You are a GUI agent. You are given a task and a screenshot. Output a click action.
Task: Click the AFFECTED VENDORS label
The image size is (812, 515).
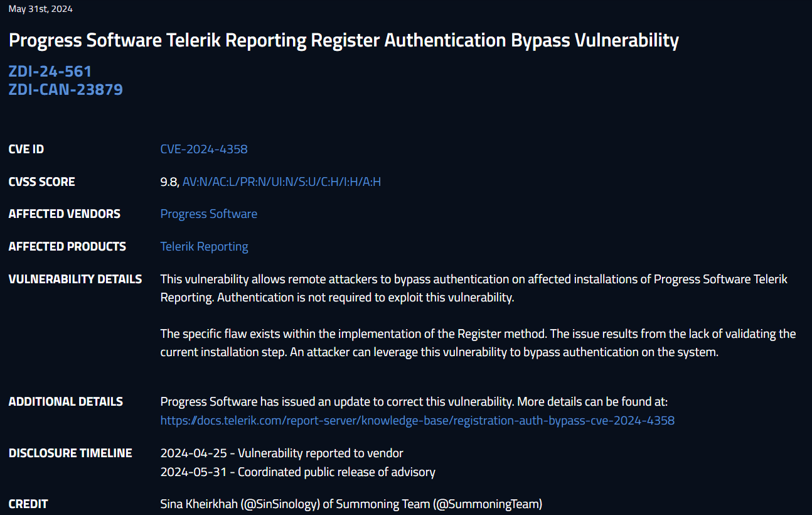pos(64,214)
